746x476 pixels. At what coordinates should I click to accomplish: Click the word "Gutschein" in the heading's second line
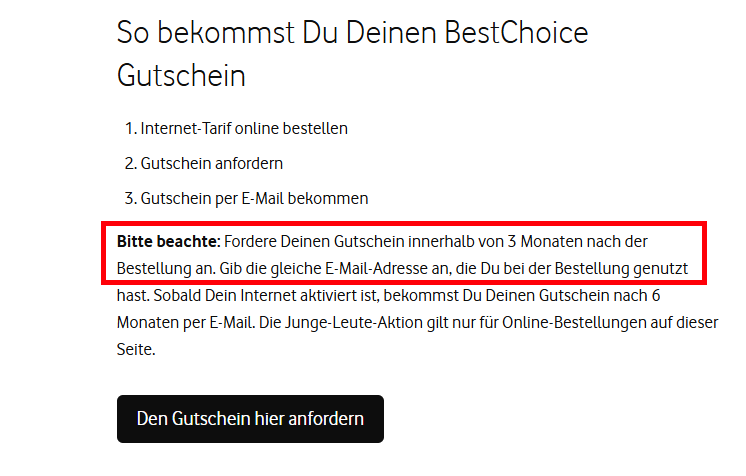(x=181, y=75)
